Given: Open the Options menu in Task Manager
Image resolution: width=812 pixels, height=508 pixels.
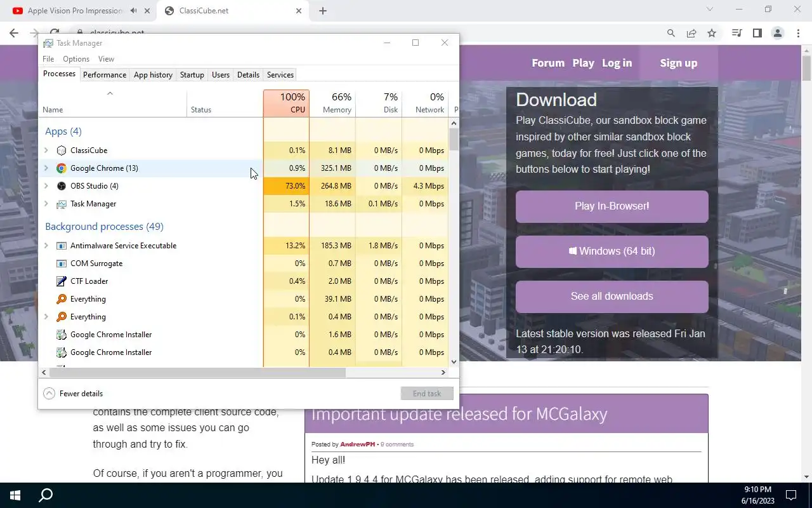Looking at the screenshot, I should [x=76, y=59].
